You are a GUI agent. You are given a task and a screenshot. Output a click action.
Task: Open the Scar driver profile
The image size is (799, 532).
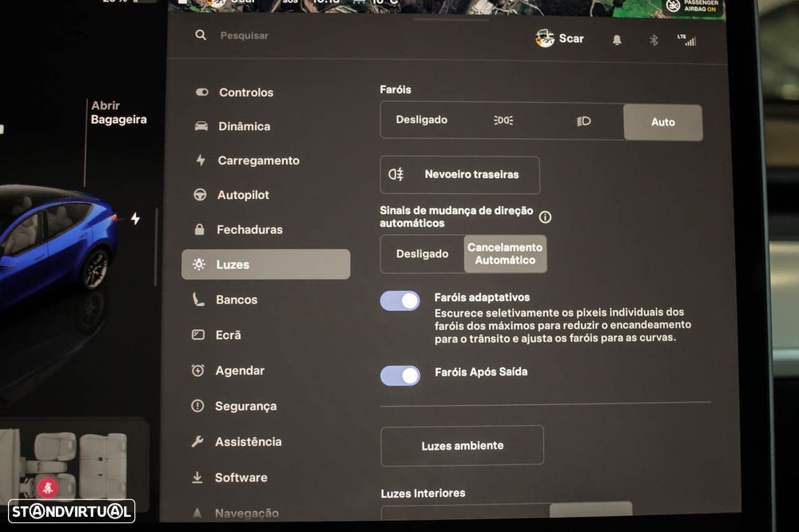point(559,38)
